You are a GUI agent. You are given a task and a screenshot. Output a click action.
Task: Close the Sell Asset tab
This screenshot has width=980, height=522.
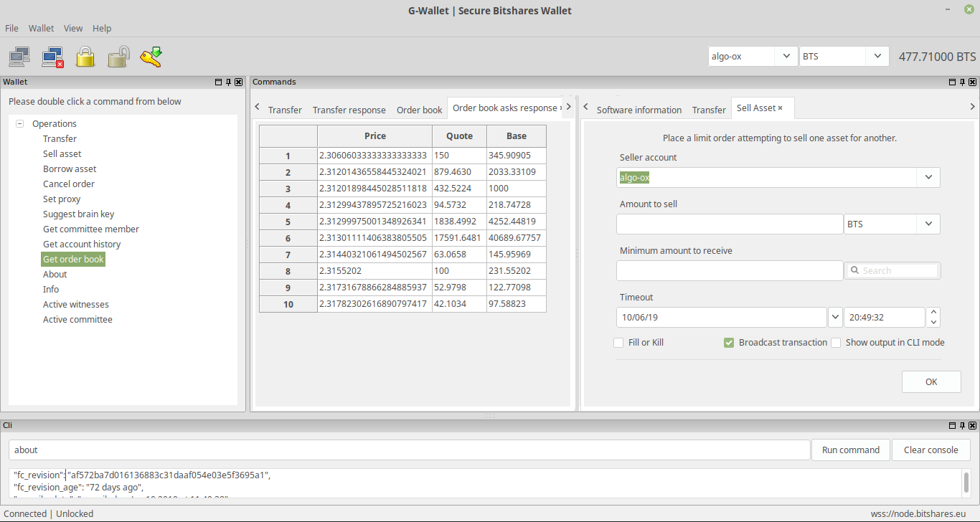[x=781, y=108]
